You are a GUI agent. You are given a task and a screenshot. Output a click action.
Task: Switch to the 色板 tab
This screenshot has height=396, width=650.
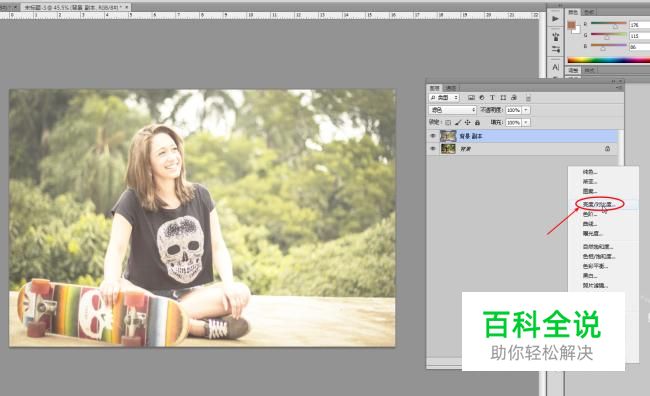[x=589, y=12]
